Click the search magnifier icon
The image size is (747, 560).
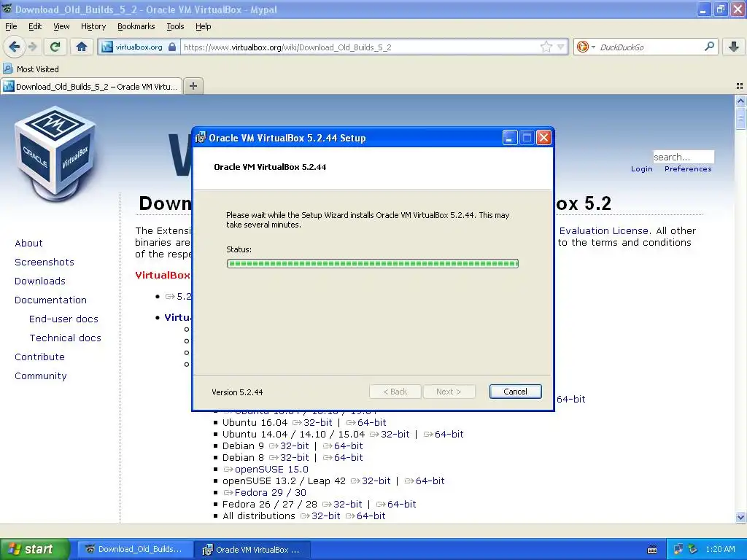click(x=709, y=47)
